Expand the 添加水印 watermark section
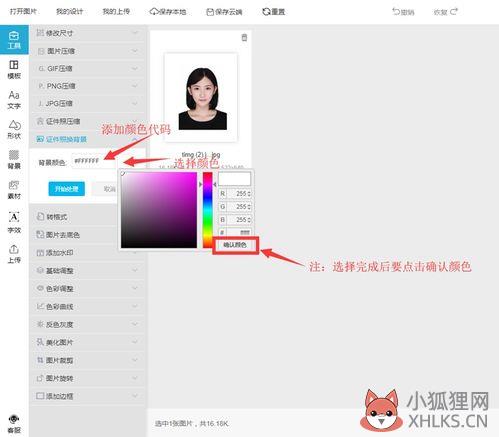 coord(88,253)
